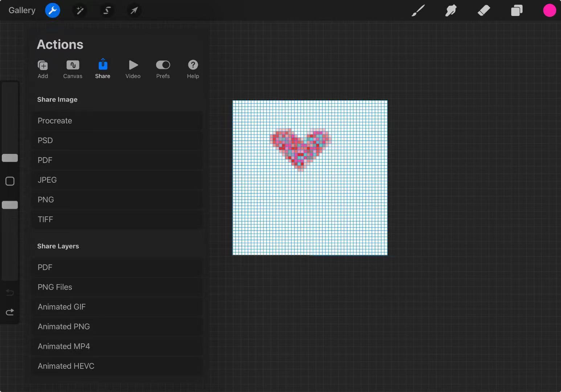Screen dimensions: 561x392
Task: Open the Help tab in Actions
Action: point(193,69)
